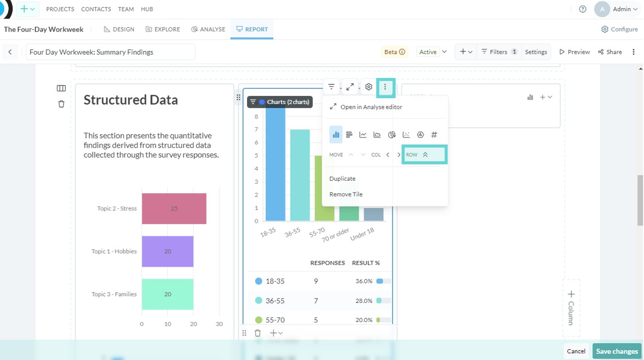Open report Settings button

(x=536, y=52)
